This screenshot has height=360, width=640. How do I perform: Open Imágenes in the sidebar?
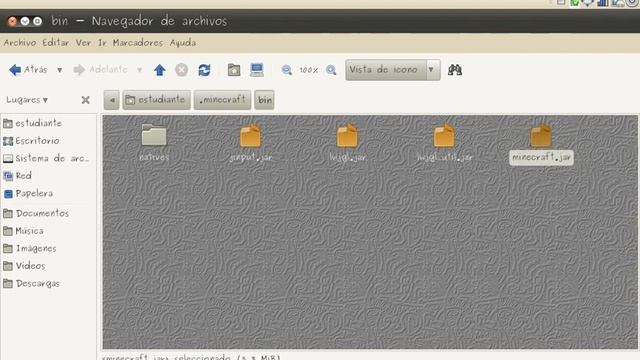point(29,248)
